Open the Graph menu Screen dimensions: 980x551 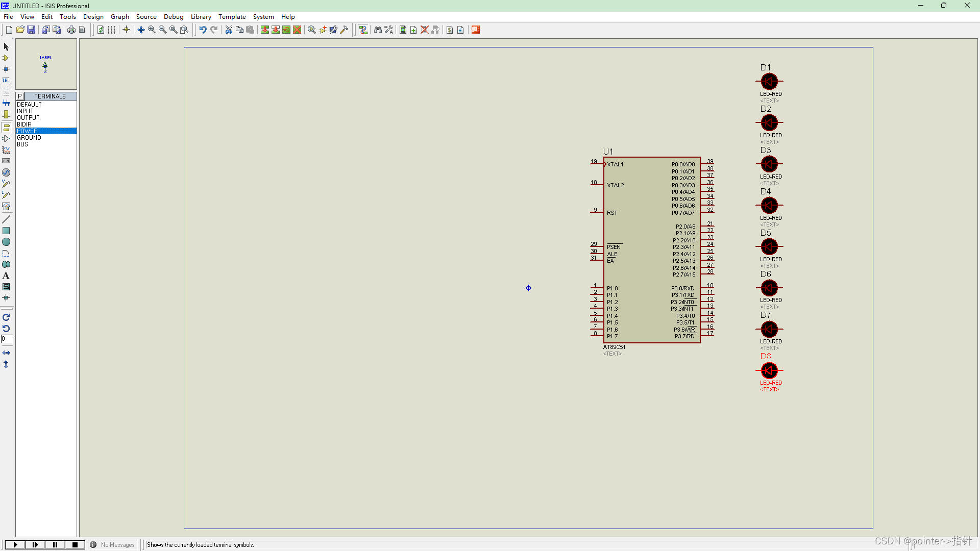[120, 16]
